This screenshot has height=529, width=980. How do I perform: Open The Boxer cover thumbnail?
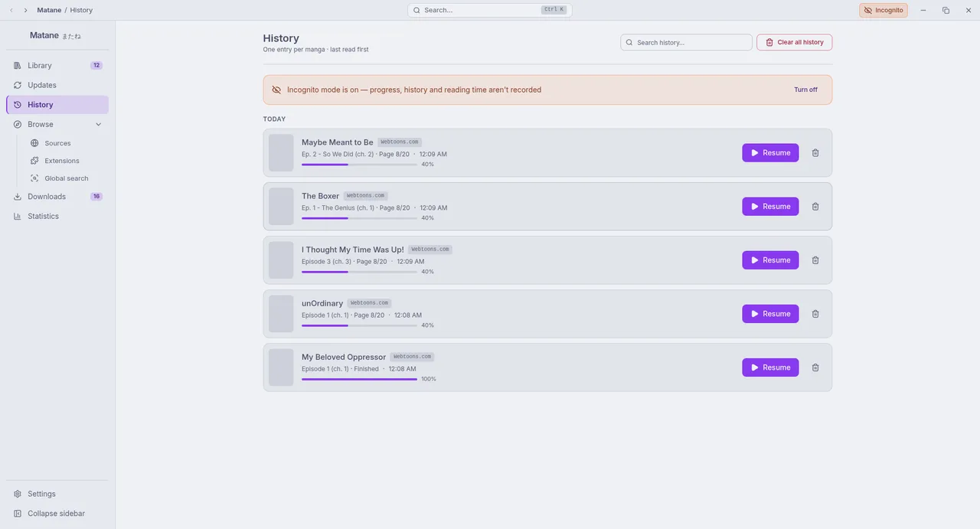point(281,207)
